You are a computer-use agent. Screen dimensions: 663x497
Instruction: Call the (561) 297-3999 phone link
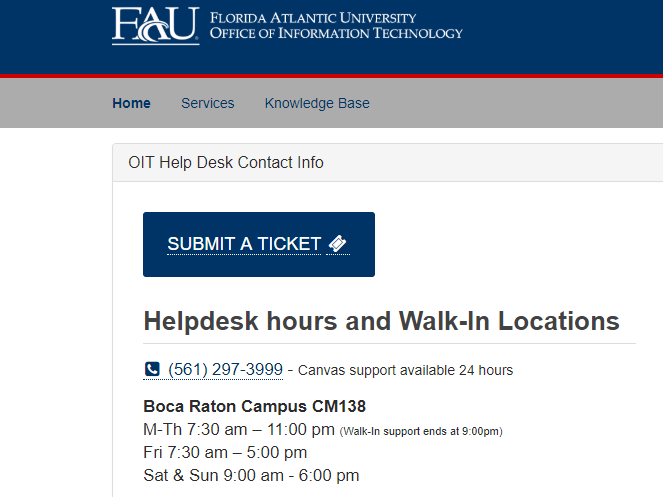pos(225,370)
